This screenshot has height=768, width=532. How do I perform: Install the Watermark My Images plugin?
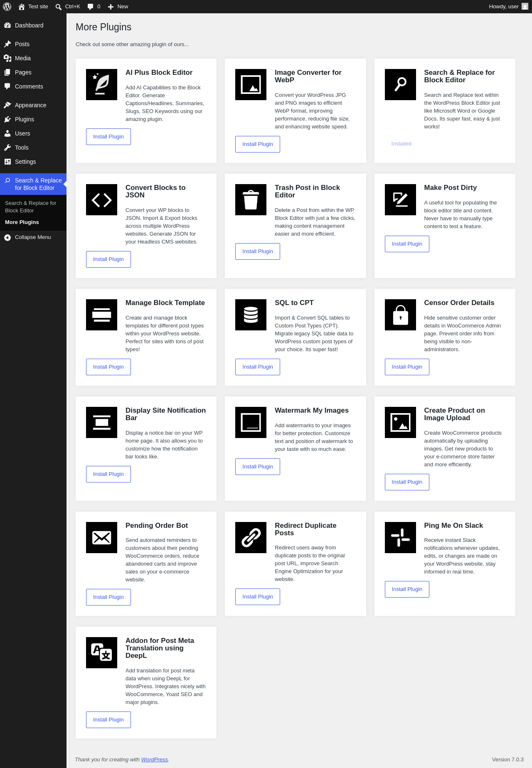coord(258,467)
